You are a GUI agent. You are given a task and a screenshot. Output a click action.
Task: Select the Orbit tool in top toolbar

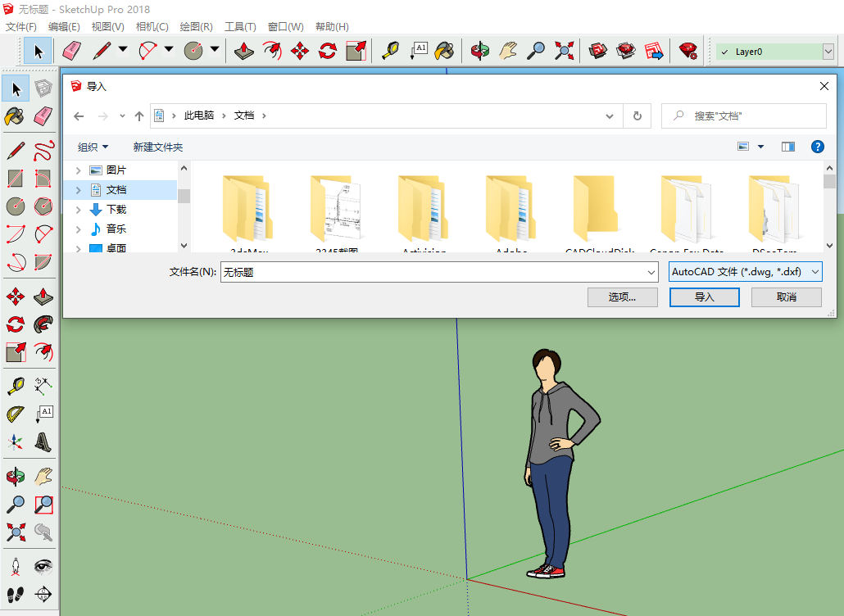[x=479, y=51]
